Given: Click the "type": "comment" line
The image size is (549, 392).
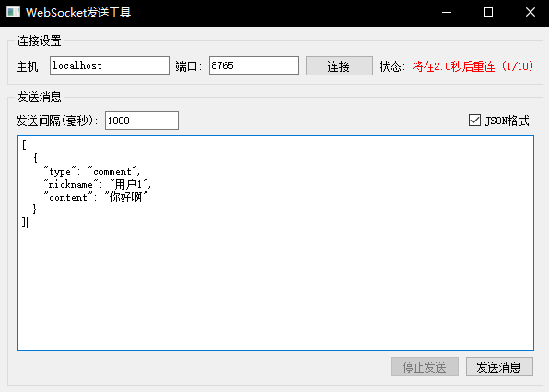Looking at the screenshot, I should 92,171.
